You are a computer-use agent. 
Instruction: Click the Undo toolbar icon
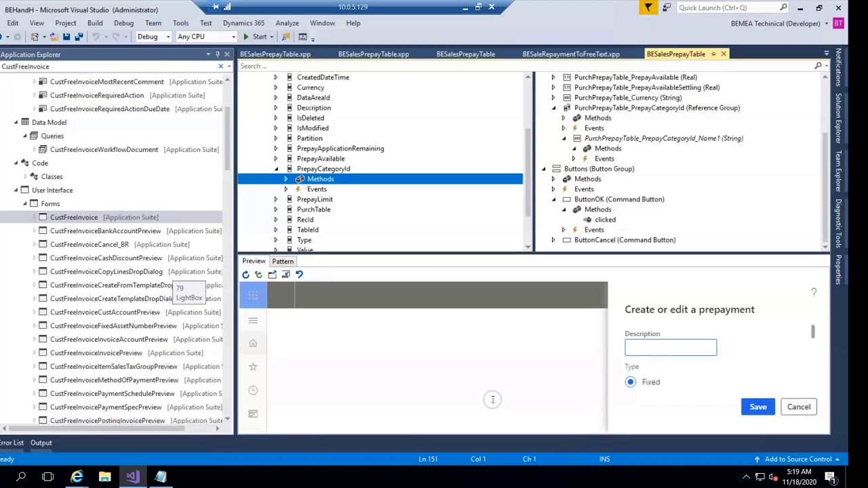(96, 37)
